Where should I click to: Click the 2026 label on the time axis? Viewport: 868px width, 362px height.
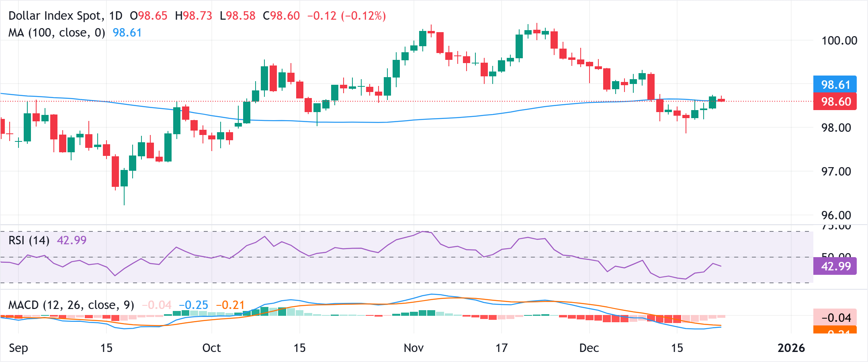point(791,348)
